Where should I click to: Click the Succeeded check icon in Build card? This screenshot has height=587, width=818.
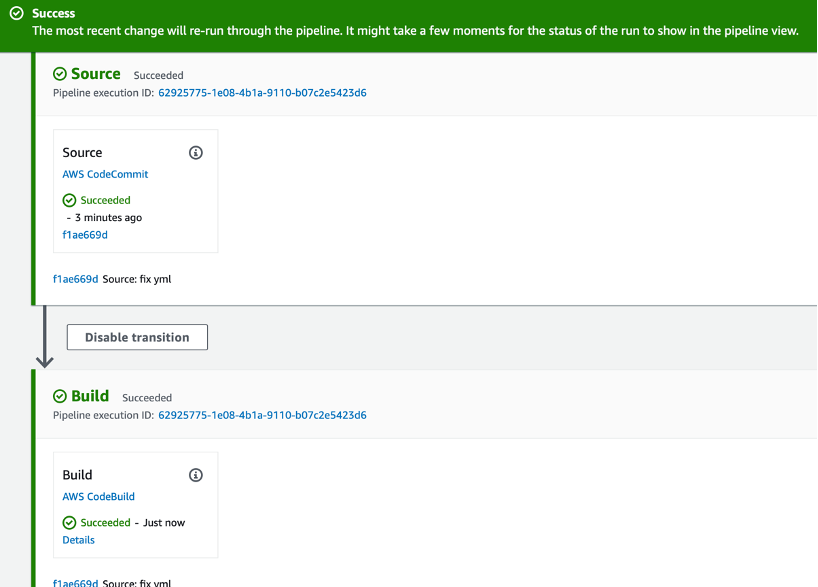tap(69, 523)
